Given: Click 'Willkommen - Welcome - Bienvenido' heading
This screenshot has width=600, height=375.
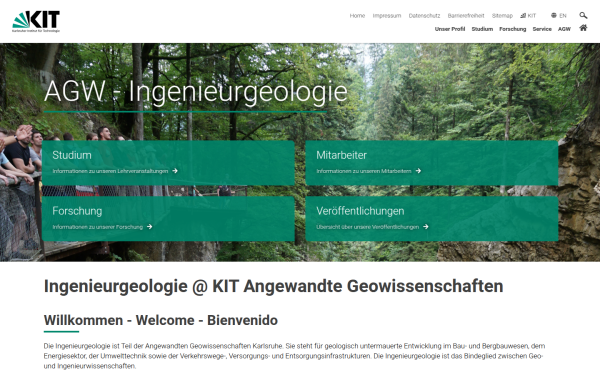Looking at the screenshot, I should coord(161,320).
